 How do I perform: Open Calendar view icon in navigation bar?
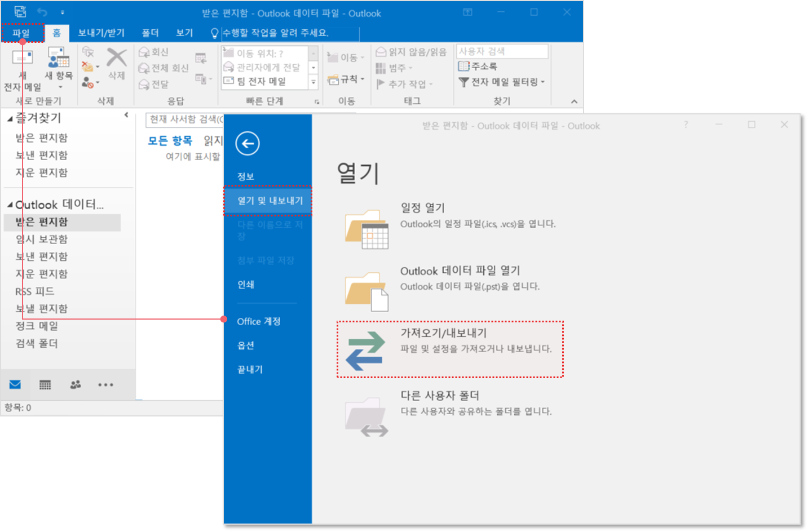(45, 385)
